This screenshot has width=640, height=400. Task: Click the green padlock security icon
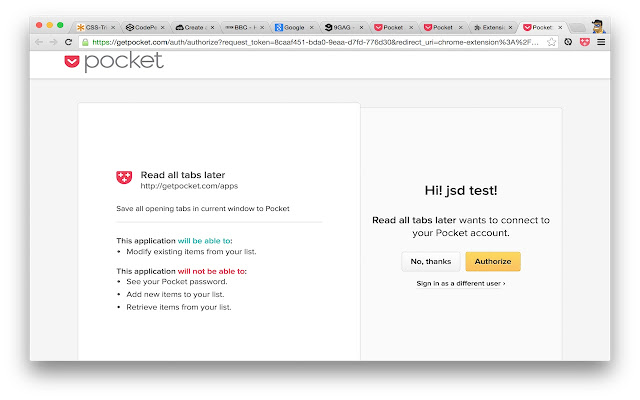85,42
